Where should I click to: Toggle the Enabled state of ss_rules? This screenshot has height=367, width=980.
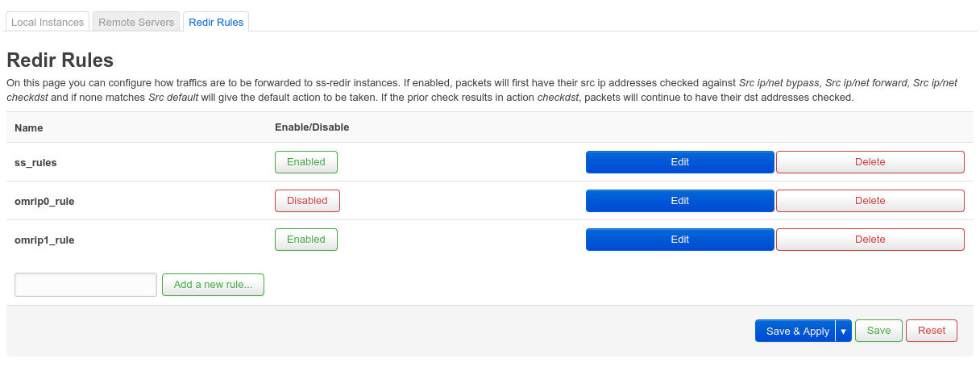click(x=305, y=162)
